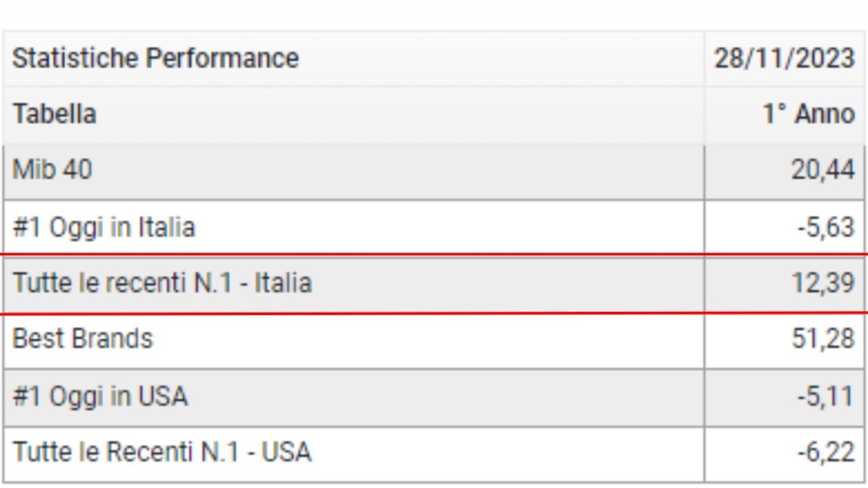Click the -6,22 performance value
Screen dimensions: 868x488
click(x=825, y=452)
